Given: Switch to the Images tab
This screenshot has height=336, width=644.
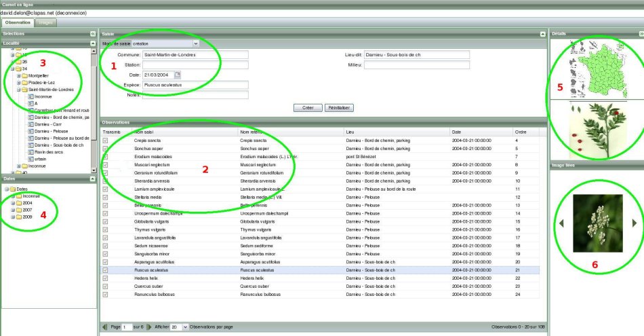Looking at the screenshot, I should [45, 22].
